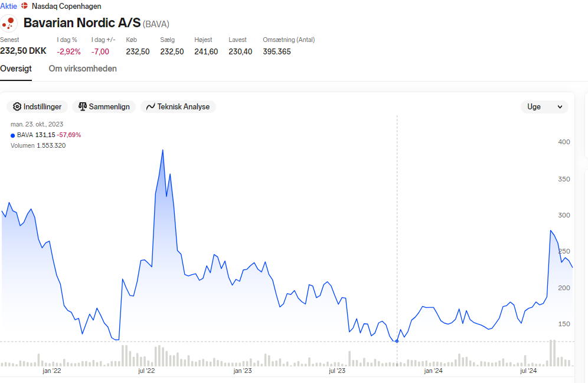588x383 pixels.
Task: Click the crosshair data point on the chart
Action: [x=397, y=341]
